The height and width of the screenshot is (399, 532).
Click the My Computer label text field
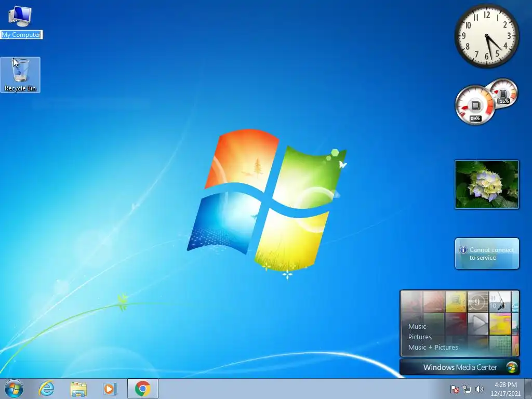[x=21, y=35]
